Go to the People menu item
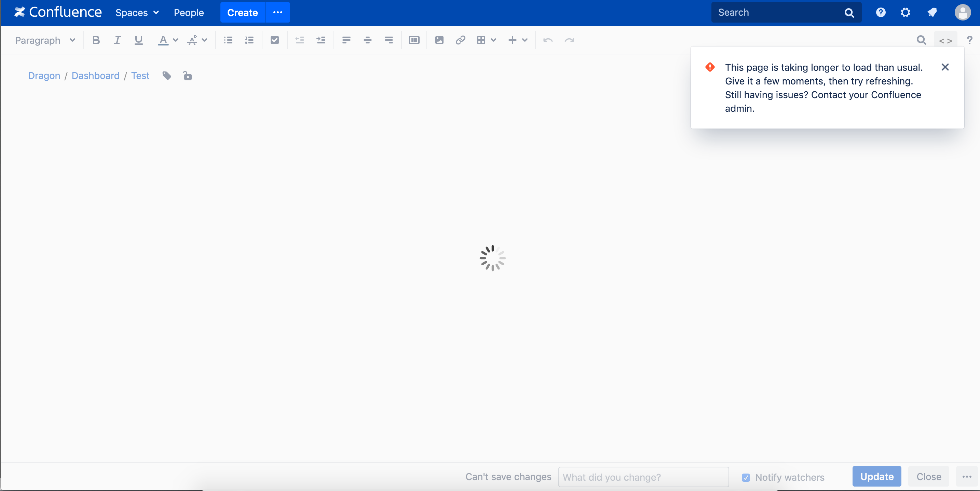 189,13
